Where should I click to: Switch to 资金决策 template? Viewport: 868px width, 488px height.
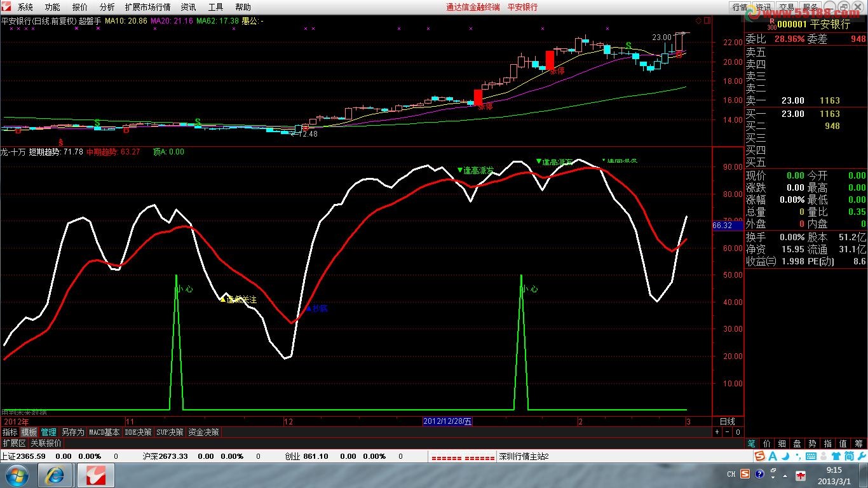coord(203,432)
